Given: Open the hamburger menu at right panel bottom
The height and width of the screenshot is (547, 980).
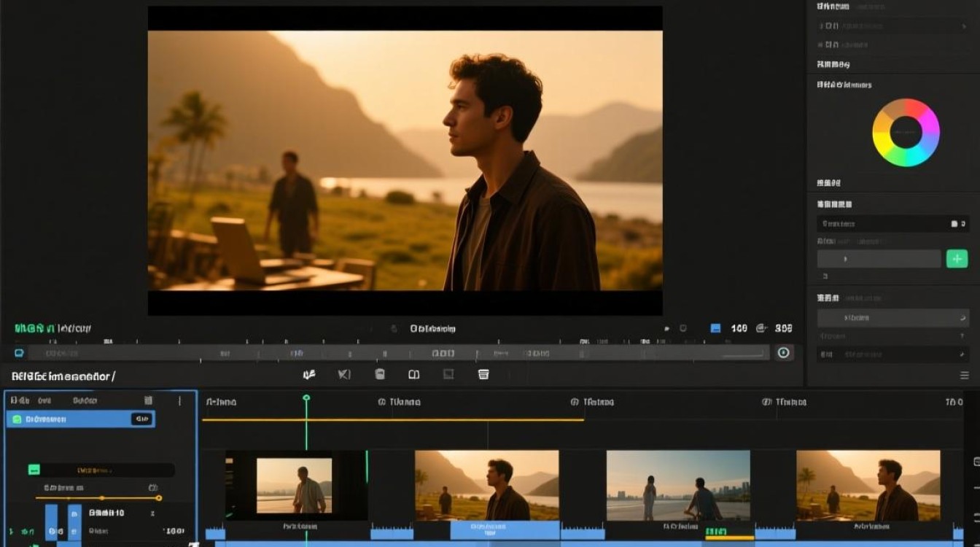Looking at the screenshot, I should pos(965,376).
